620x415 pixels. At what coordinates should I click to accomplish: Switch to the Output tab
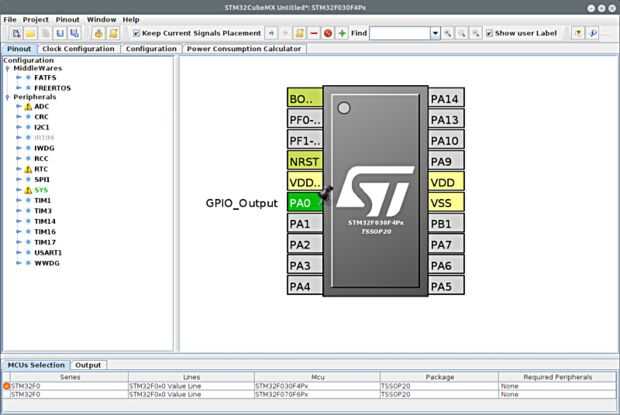(88, 365)
